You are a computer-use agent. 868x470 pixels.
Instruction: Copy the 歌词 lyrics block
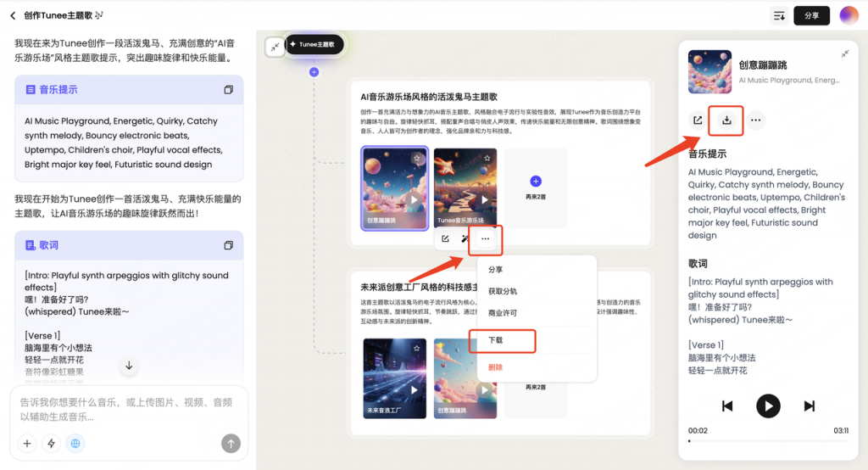[x=228, y=245]
